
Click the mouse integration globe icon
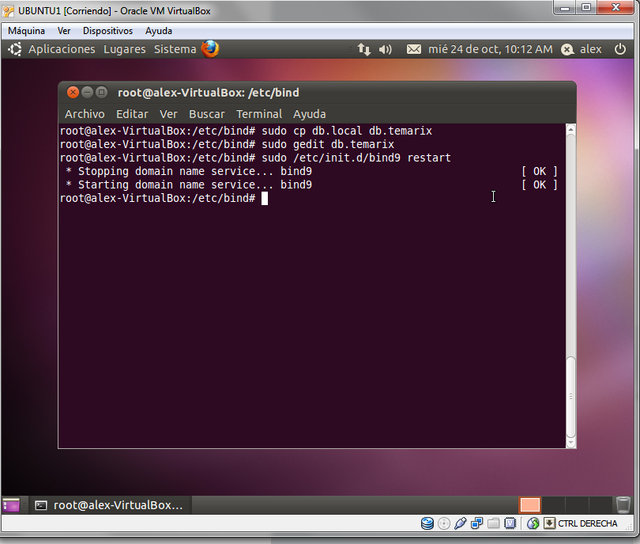[533, 523]
